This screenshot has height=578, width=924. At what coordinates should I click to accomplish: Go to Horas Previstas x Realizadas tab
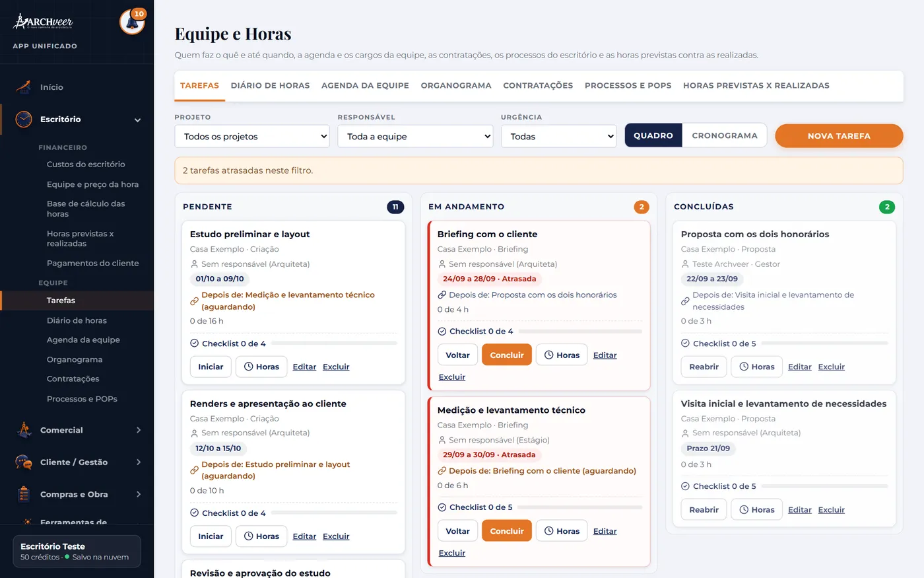[756, 85]
